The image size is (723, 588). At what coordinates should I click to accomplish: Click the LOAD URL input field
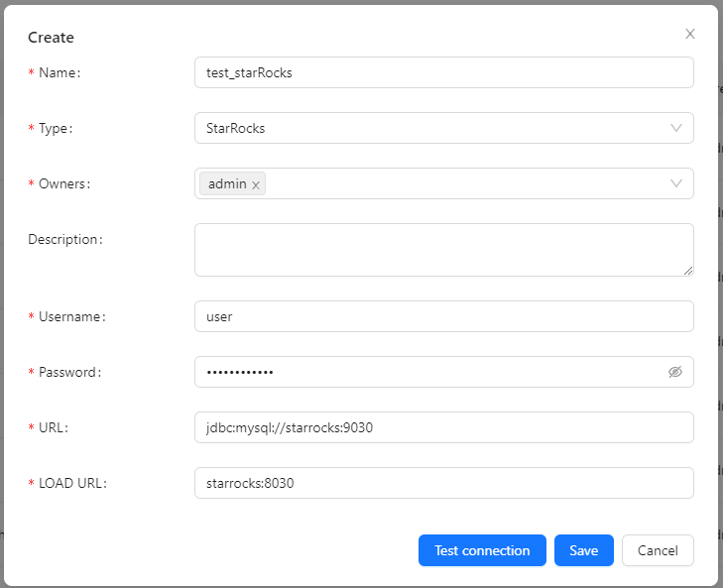pyautogui.click(x=443, y=483)
